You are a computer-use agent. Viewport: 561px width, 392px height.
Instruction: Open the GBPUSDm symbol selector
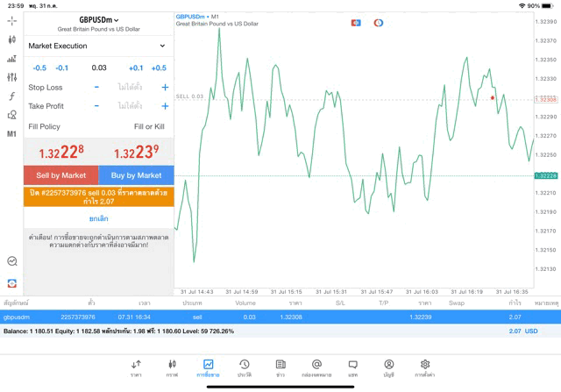tap(98, 19)
